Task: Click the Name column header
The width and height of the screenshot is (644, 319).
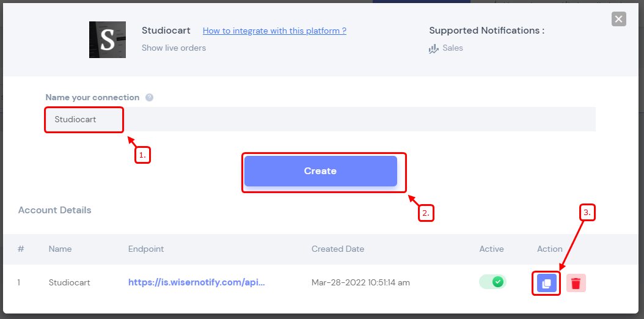Action: click(x=60, y=249)
